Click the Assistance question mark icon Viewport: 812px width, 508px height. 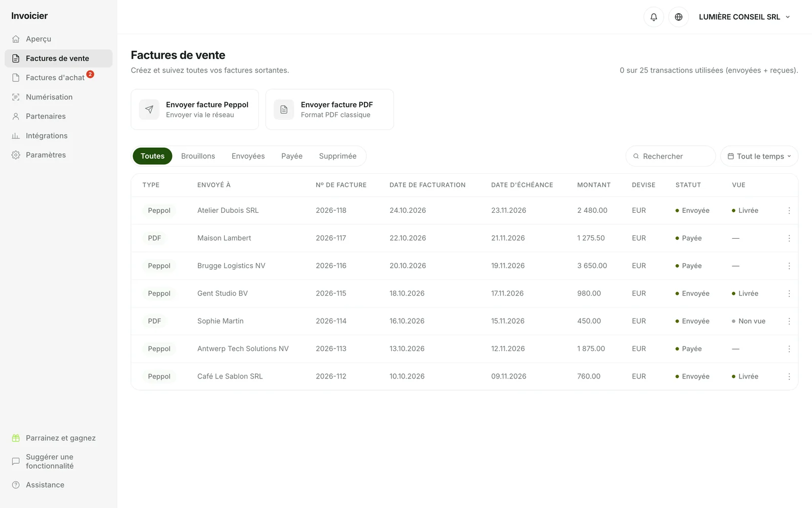[x=16, y=485]
